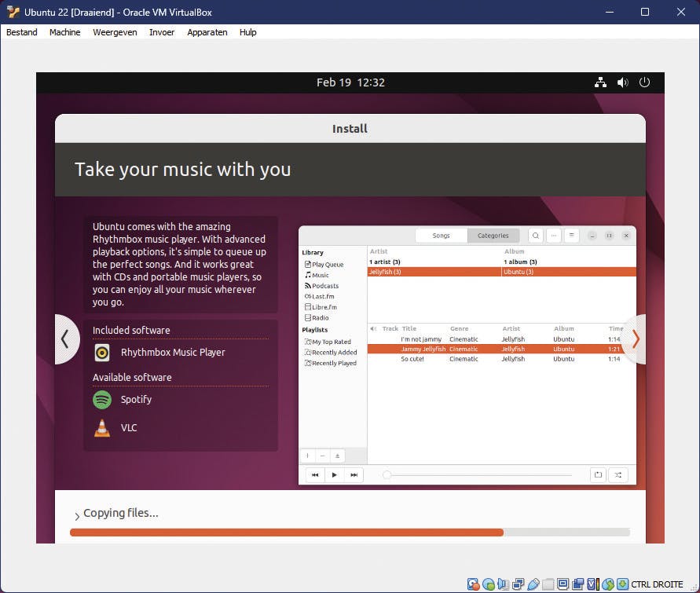The height and width of the screenshot is (593, 700).
Task: Click the Copying files... status text
Action: [120, 513]
